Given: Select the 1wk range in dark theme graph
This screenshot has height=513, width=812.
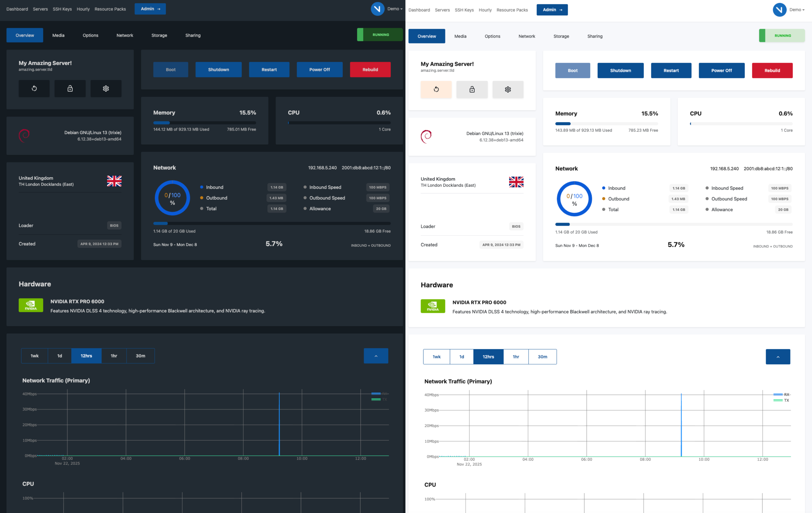Looking at the screenshot, I should (34, 356).
